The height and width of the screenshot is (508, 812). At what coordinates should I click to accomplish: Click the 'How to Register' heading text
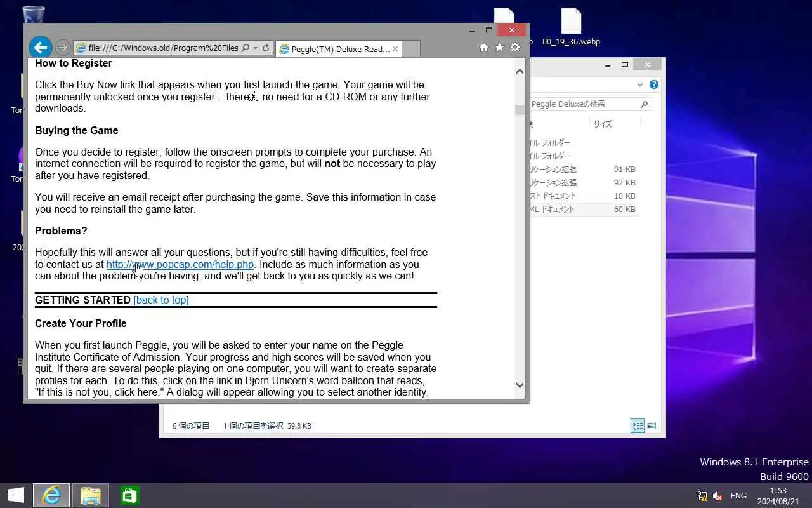(74, 63)
